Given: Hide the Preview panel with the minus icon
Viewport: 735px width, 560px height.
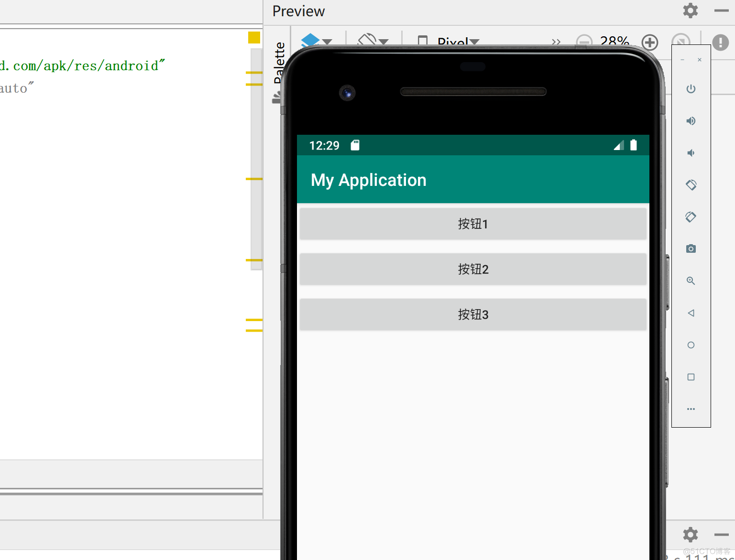Looking at the screenshot, I should pyautogui.click(x=721, y=11).
